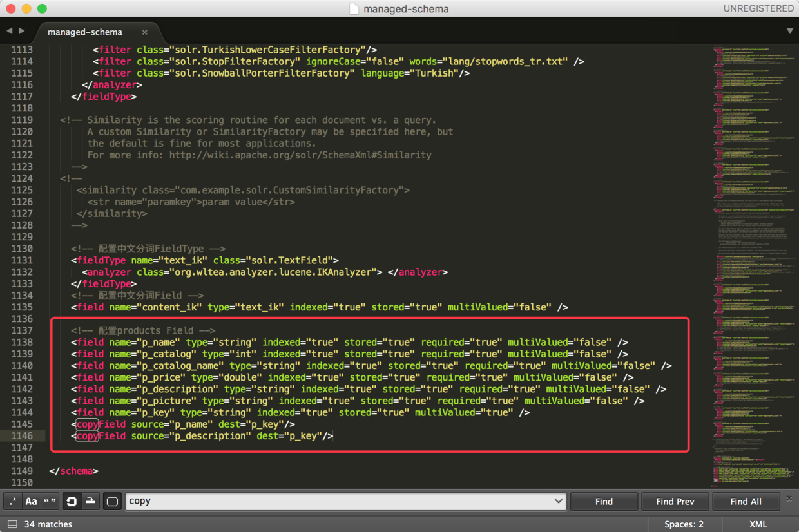799x532 pixels.
Task: Click copyField with source p_name
Action: (x=183, y=424)
